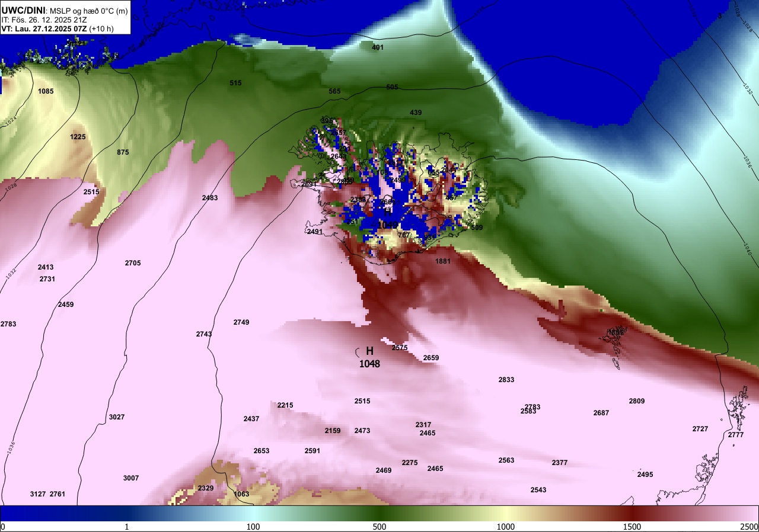759x532 pixels.
Task: Click the height value '1085'
Action: point(46,91)
